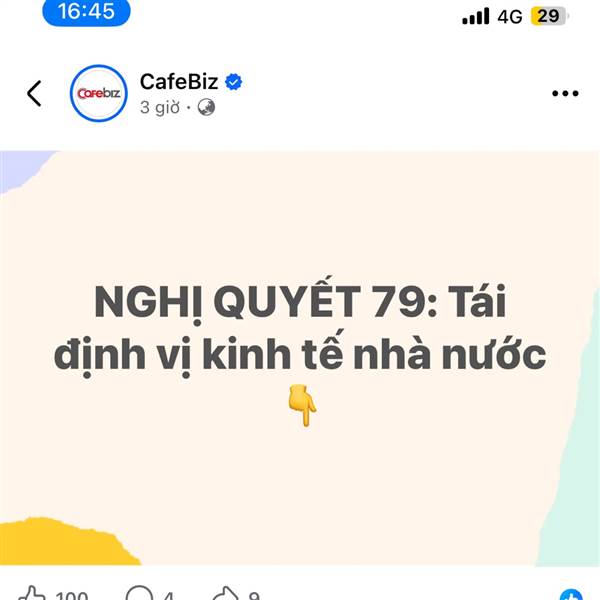Tap the battery indicator showing 29
This screenshot has height=600, width=600.
coord(549,16)
